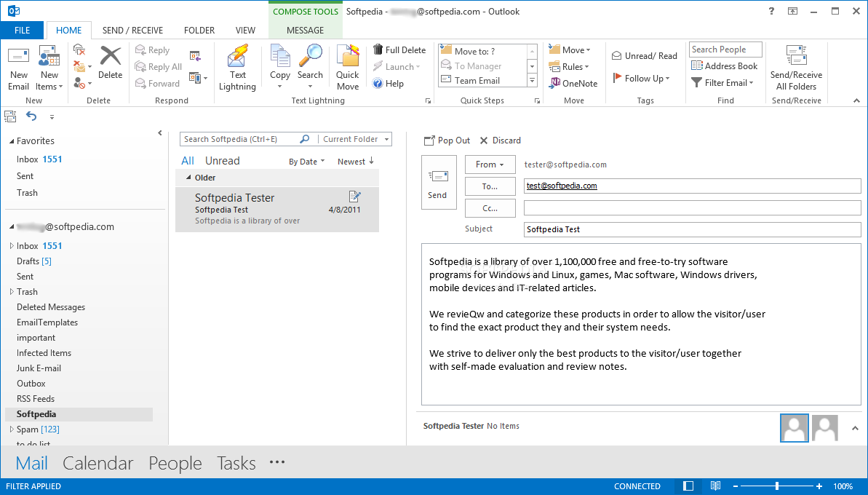Toggle Unread/Read status
Screen dimensions: 868x495
tap(645, 56)
